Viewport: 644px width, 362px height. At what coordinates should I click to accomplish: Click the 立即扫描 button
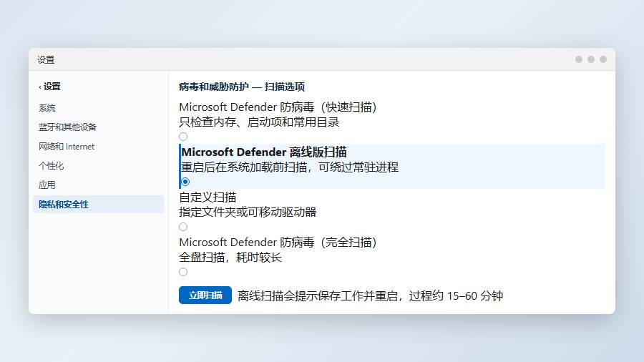[205, 295]
